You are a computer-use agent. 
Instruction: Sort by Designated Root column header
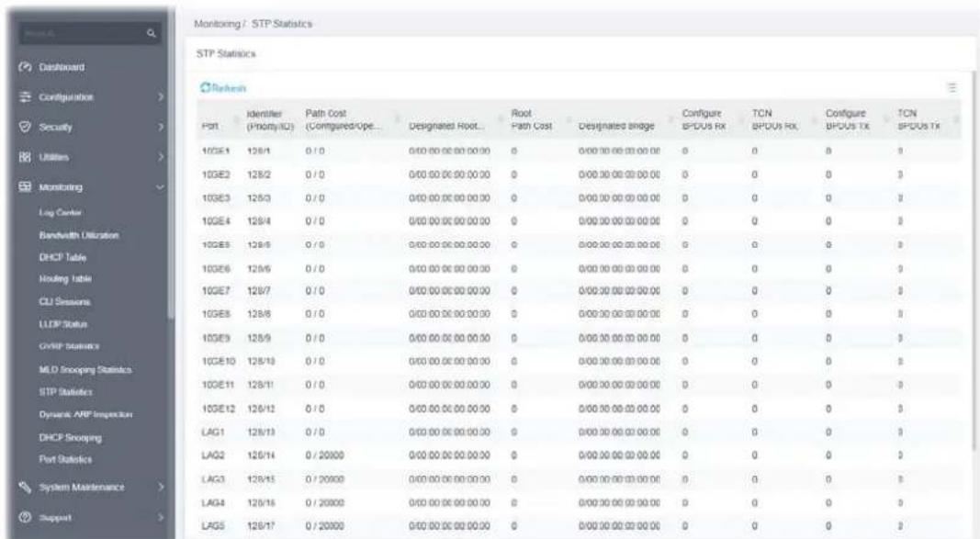coord(446,126)
